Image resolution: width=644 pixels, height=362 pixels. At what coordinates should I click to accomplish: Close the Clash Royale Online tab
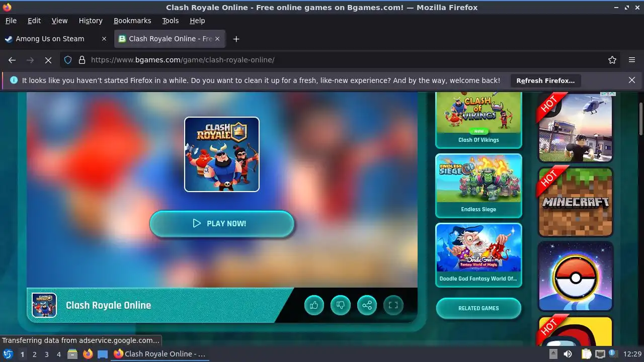(x=217, y=39)
